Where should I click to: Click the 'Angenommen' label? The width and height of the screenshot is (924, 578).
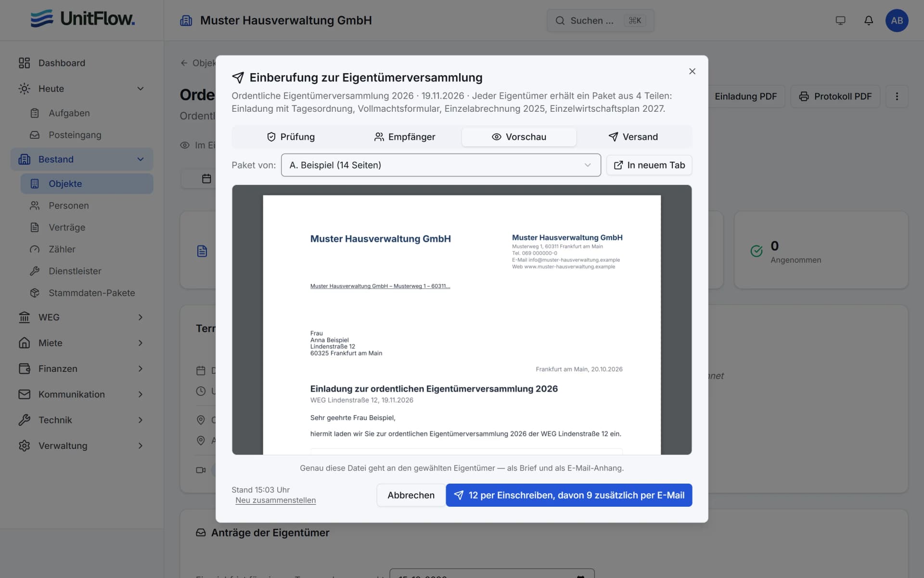click(x=796, y=260)
